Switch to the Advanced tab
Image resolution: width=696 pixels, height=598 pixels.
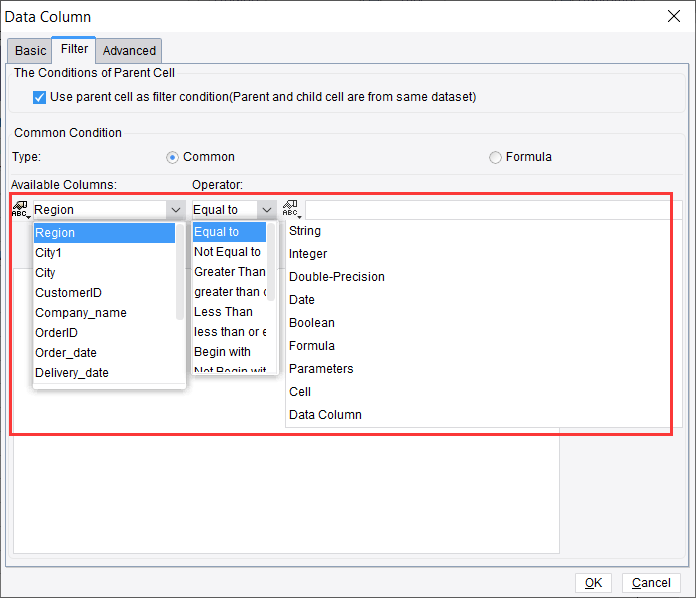[x=129, y=51]
